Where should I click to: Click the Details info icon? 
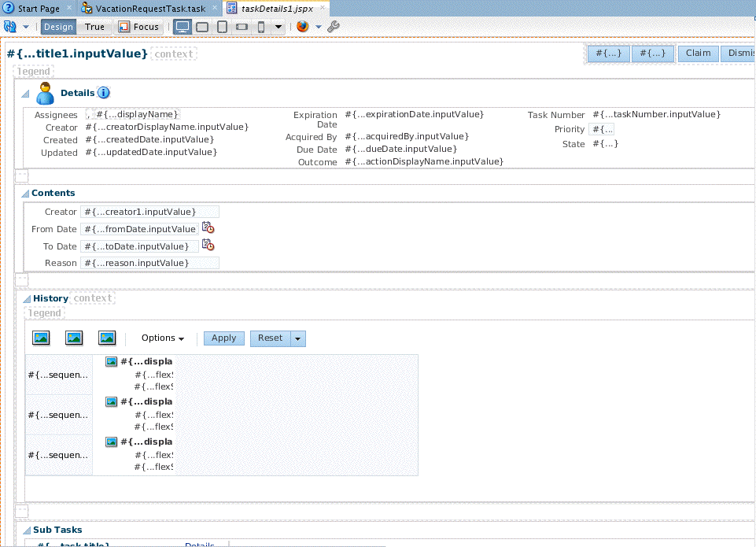point(104,93)
